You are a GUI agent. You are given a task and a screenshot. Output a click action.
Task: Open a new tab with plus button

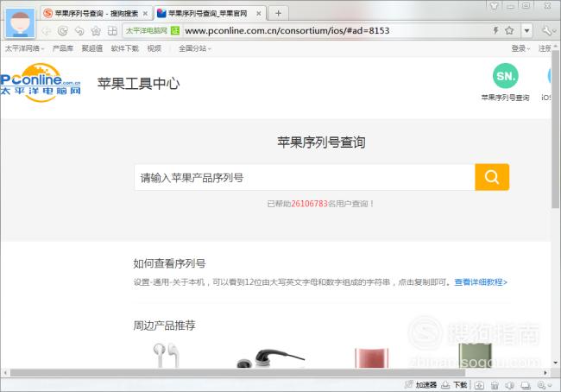coord(278,14)
